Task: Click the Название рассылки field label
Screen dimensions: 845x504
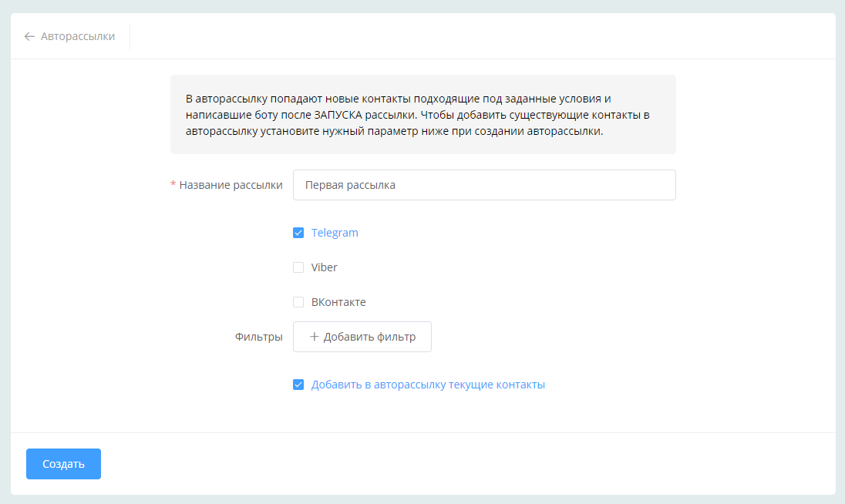Action: 231,185
